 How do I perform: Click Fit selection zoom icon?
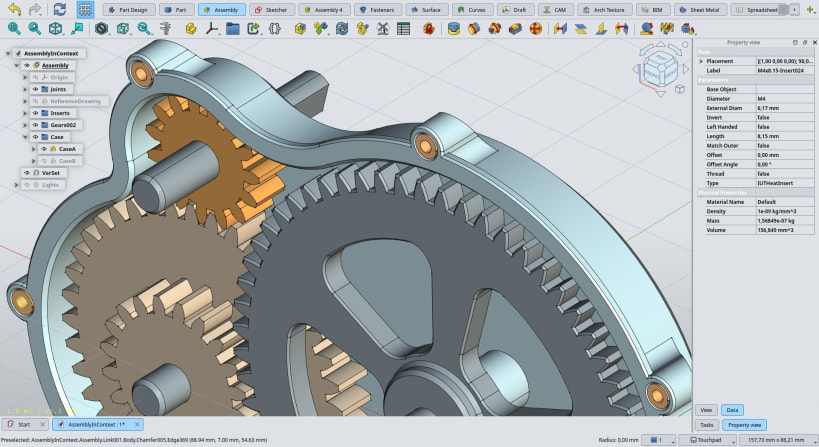34,29
